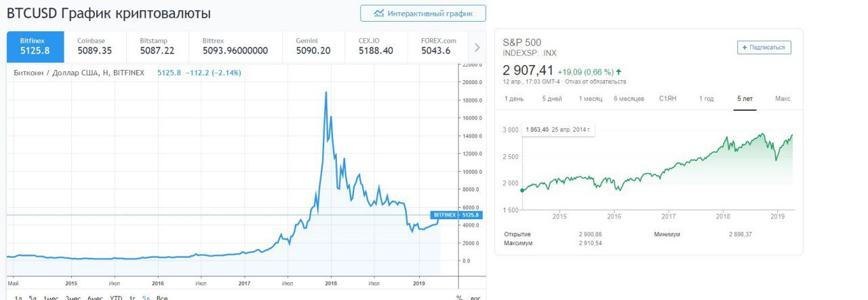This screenshot has width=868, height=300.
Task: Toggle the лог scale option
Action: pos(476,297)
